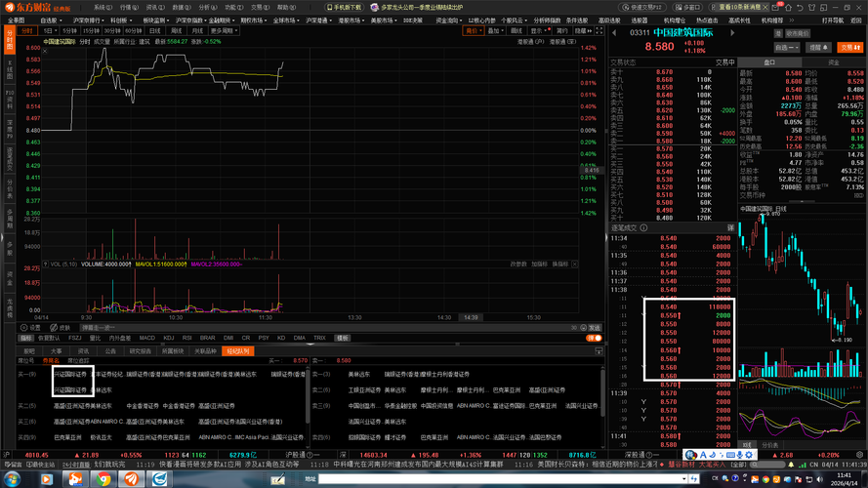Show the previous stock with left arrow

614,32
